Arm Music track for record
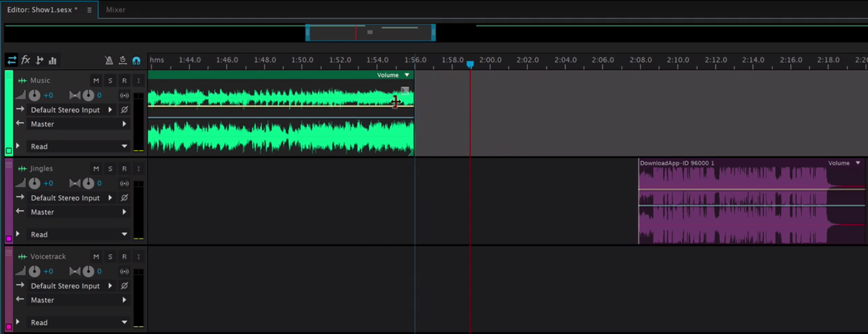868x334 pixels. pyautogui.click(x=124, y=81)
